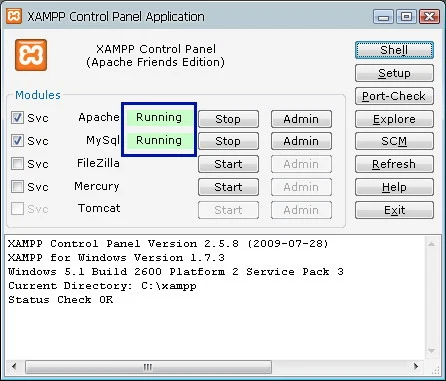Viewport: 446px width, 381px height.
Task: Click the Apache module name
Action: (x=99, y=117)
